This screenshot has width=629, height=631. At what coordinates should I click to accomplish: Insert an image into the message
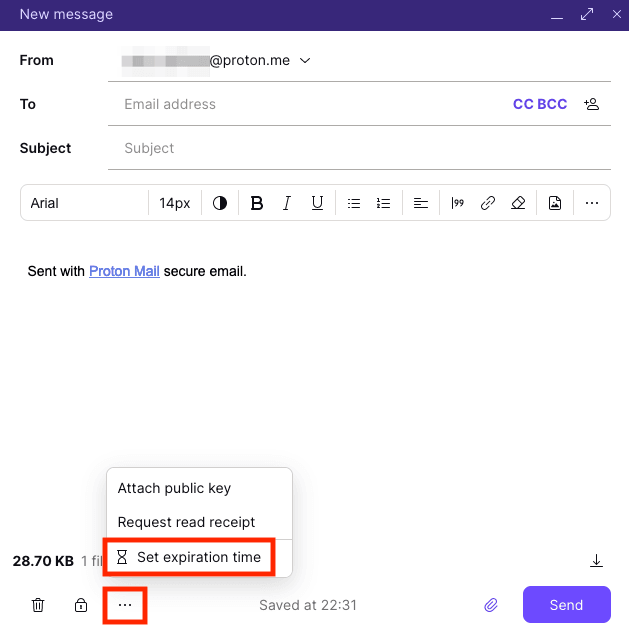[555, 203]
